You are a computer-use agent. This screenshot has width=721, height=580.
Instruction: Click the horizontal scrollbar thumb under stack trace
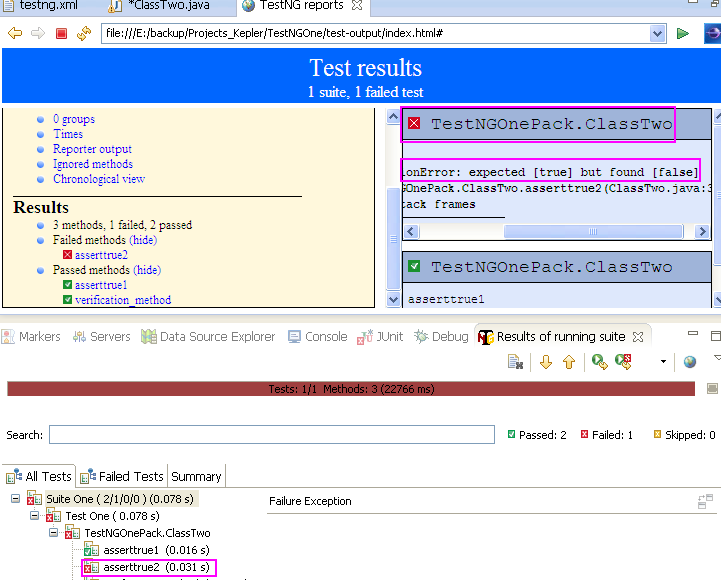click(593, 231)
